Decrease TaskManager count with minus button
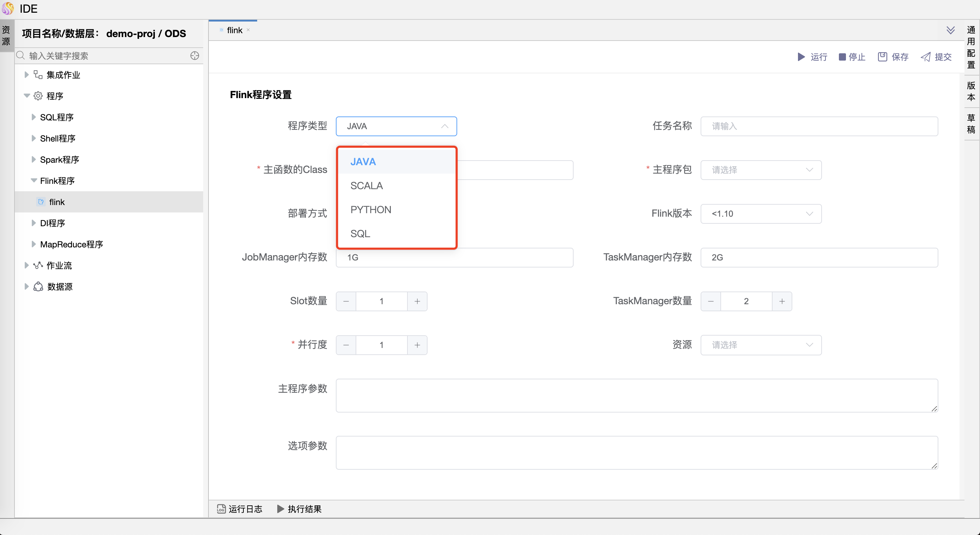 [x=710, y=301]
